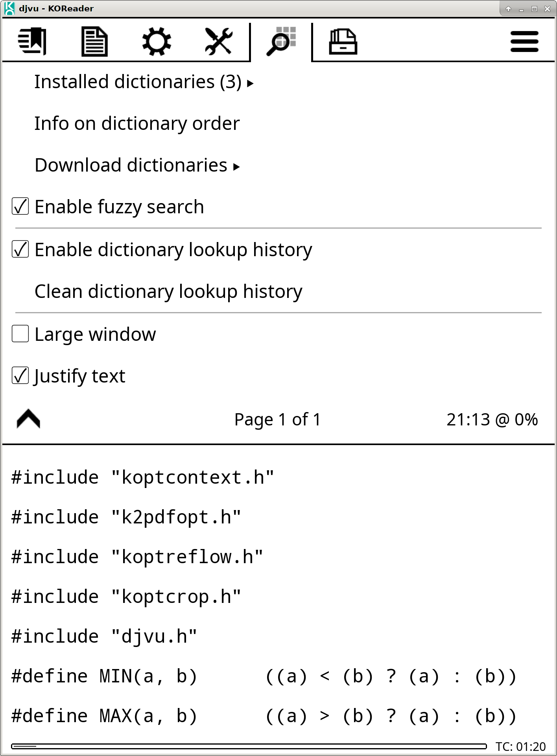557x756 pixels.
Task: Select Info on dictionary order
Action: point(136,123)
